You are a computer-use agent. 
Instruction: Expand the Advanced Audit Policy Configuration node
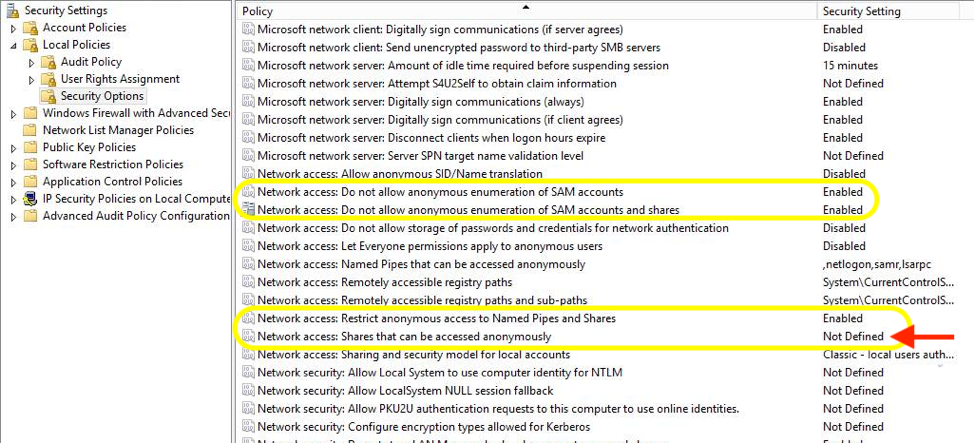[13, 216]
